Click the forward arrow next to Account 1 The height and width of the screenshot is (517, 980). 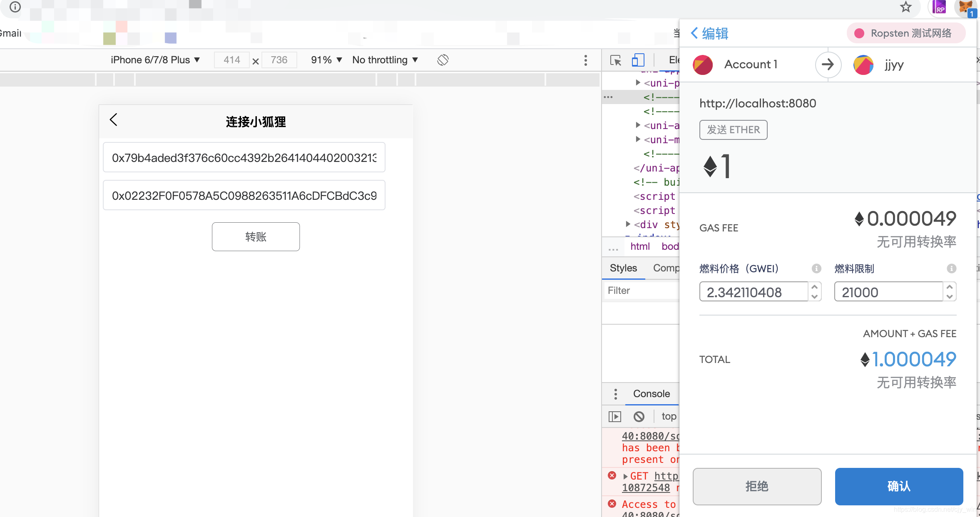(828, 65)
